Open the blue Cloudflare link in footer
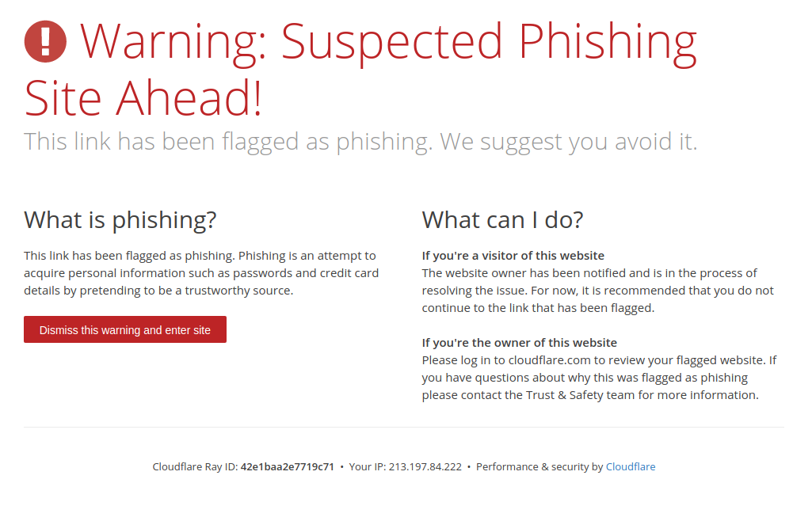 pos(631,467)
